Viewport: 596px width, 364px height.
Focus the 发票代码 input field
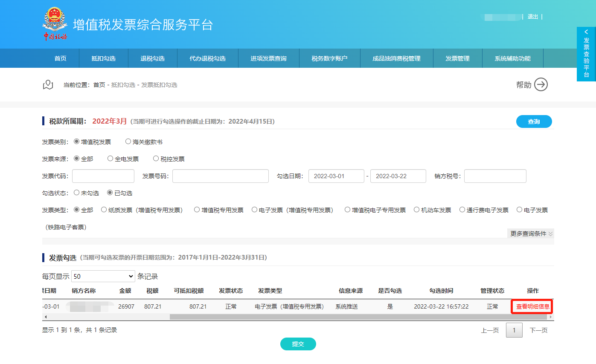[103, 176]
